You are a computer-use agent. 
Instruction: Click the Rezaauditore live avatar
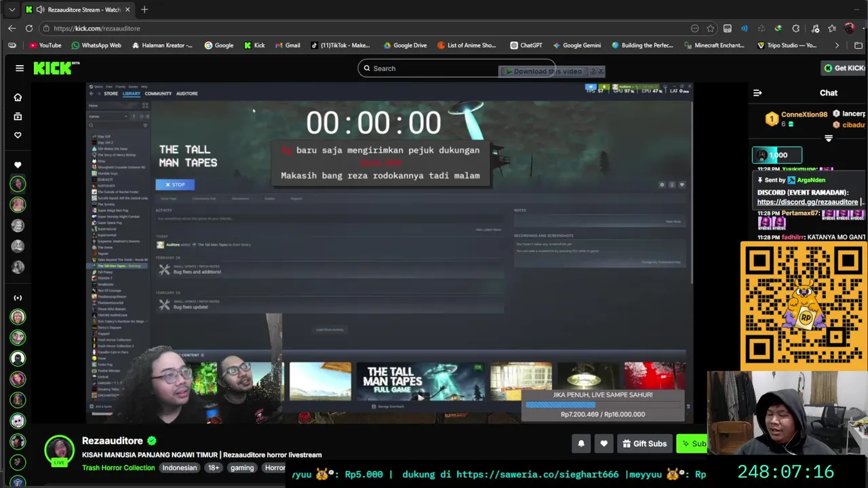pos(59,450)
